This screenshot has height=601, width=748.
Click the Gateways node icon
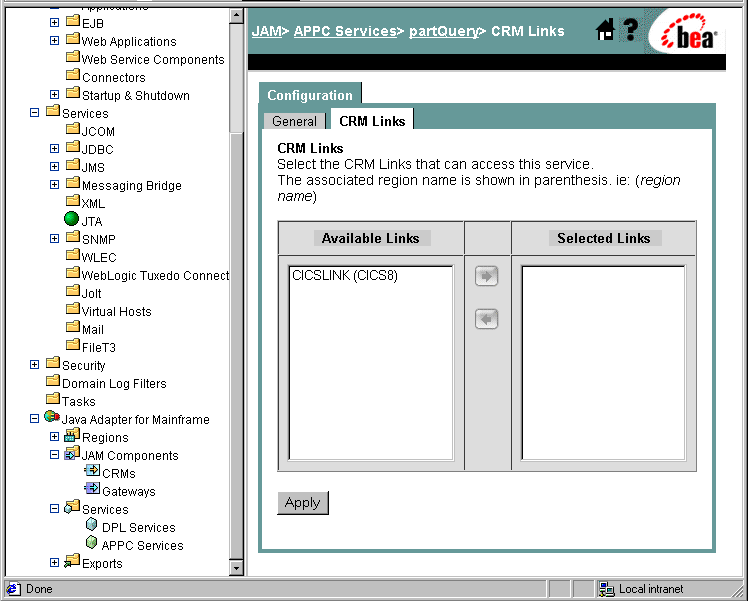click(92, 488)
